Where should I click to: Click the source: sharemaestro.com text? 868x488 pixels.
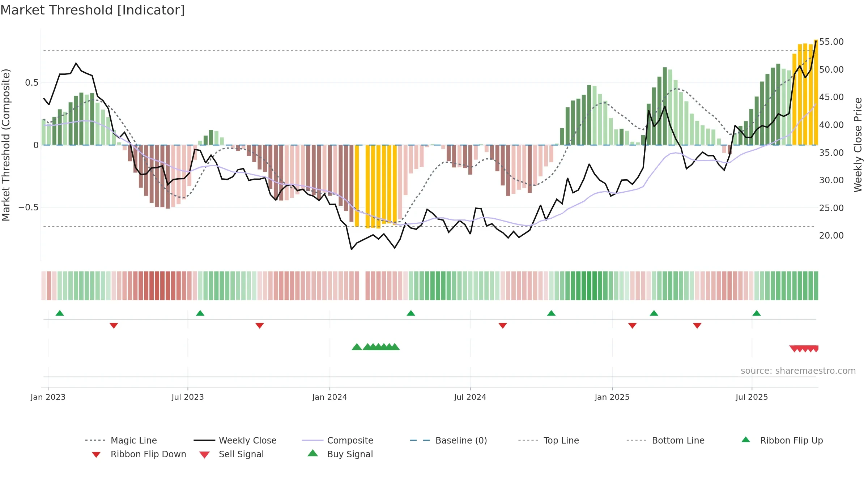798,371
